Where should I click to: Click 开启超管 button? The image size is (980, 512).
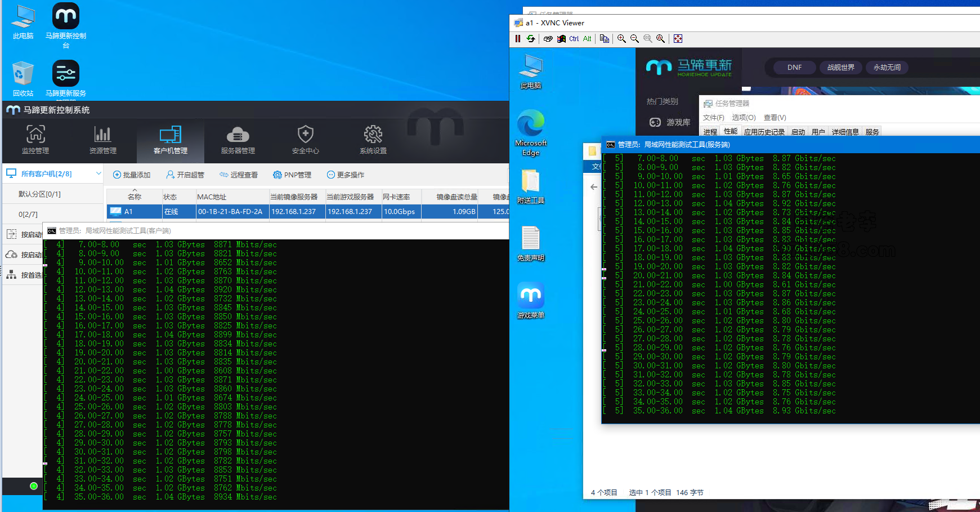coord(185,175)
